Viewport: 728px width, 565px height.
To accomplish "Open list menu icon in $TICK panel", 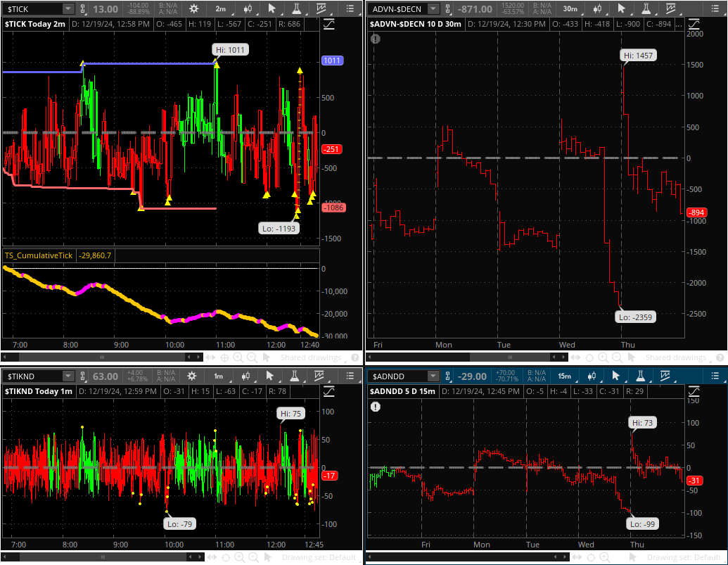I will [x=350, y=9].
